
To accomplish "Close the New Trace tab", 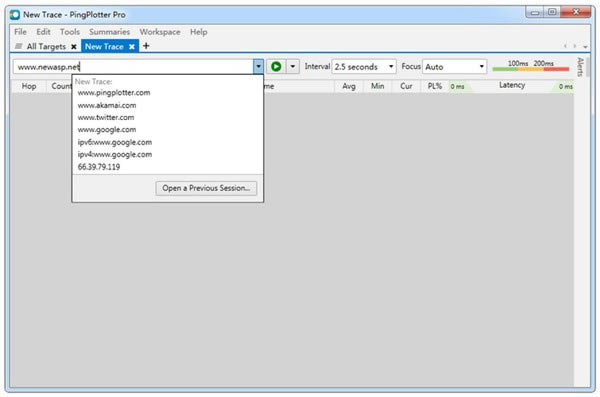I will pos(132,47).
